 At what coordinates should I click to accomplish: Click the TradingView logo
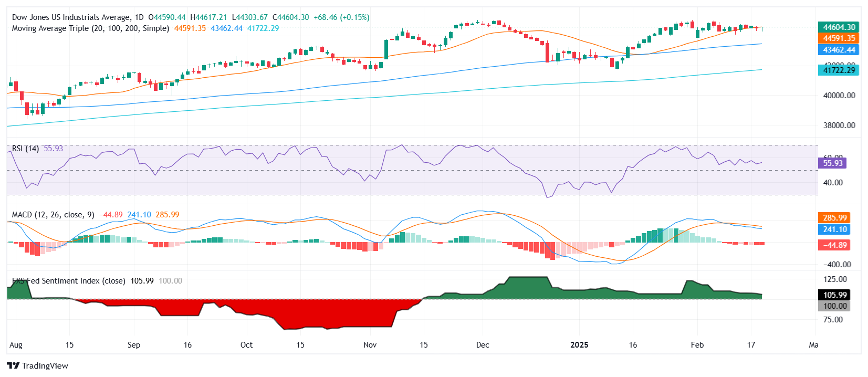pyautogui.click(x=38, y=365)
